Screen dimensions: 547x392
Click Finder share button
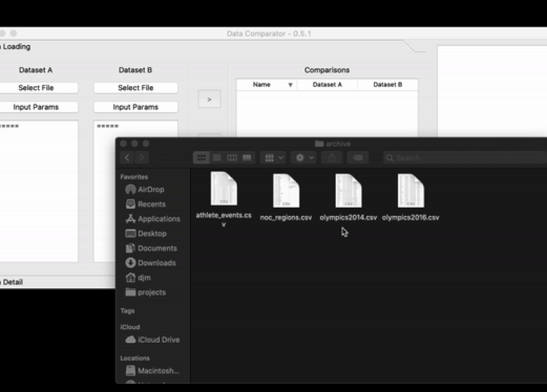(332, 158)
